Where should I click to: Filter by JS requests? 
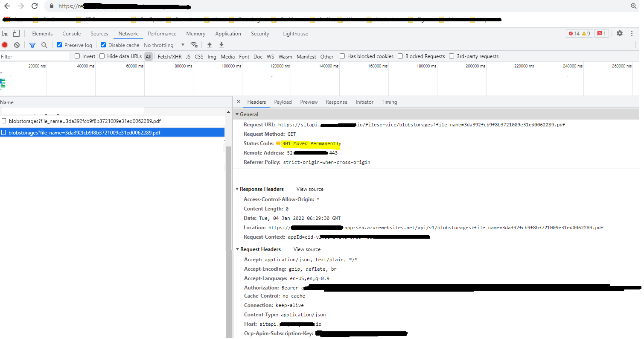pyautogui.click(x=188, y=56)
